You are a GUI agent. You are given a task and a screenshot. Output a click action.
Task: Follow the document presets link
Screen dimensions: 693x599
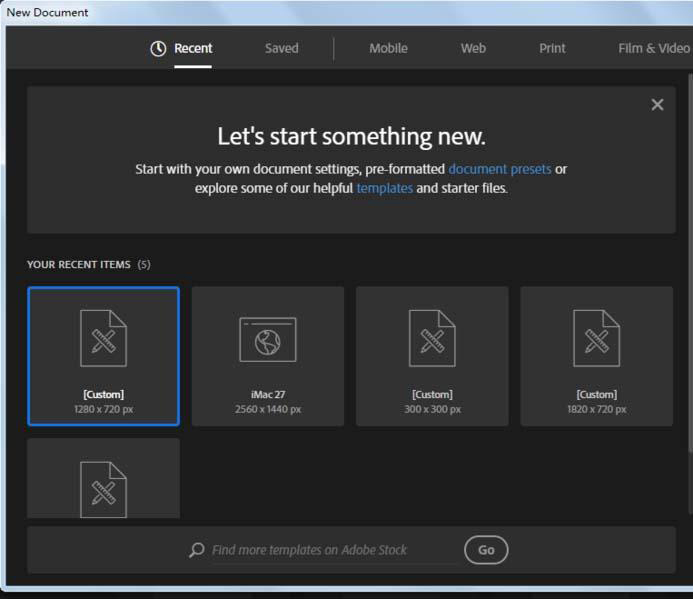click(x=499, y=169)
